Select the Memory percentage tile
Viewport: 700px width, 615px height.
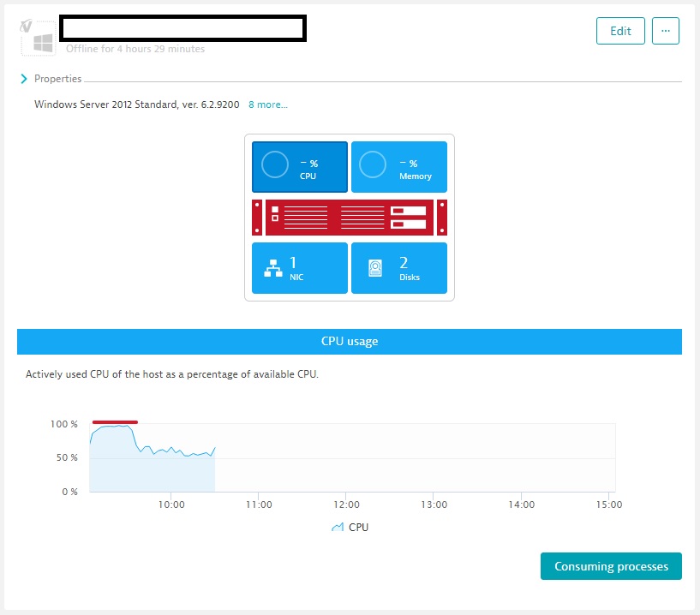[x=399, y=168]
